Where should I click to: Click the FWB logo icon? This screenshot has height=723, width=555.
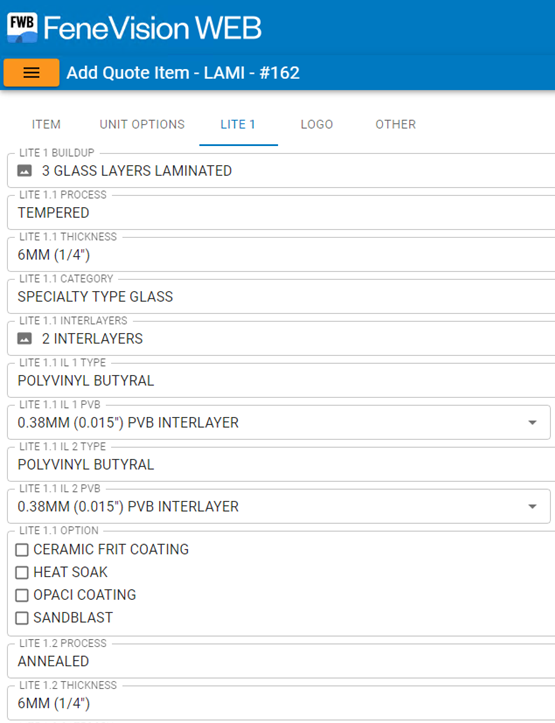[22, 27]
